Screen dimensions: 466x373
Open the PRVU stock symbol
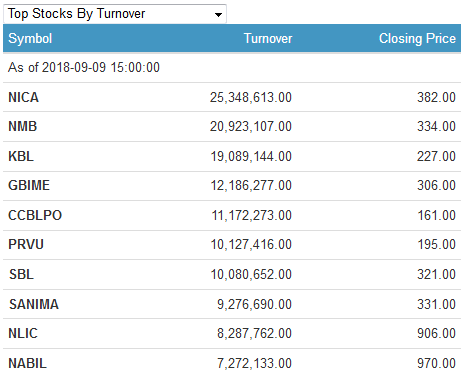click(x=26, y=244)
